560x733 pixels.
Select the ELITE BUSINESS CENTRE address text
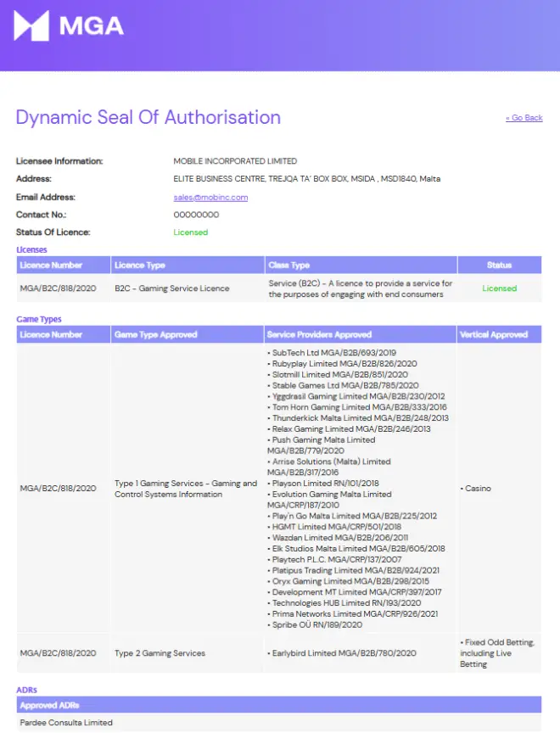[x=306, y=179]
